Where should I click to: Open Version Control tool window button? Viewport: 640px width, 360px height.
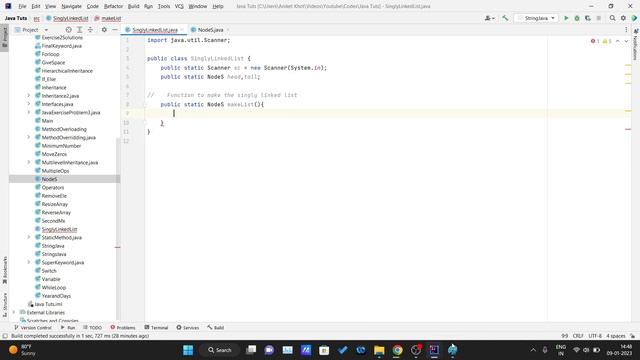point(33,327)
